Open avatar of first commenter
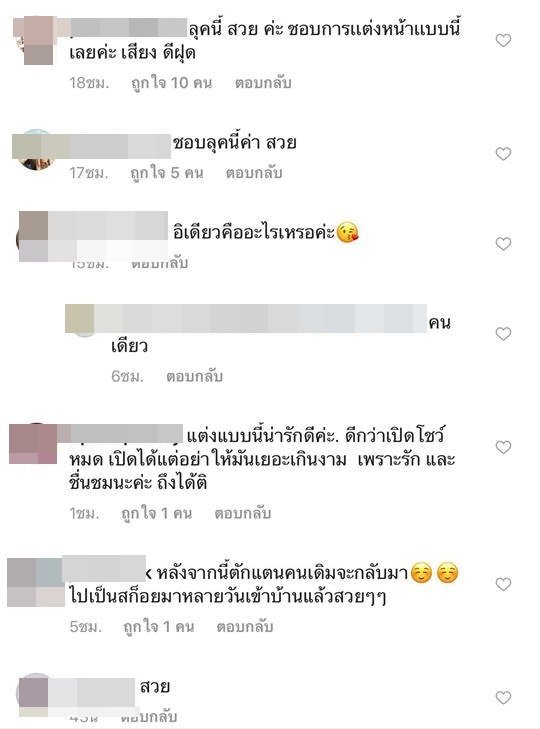 click(35, 40)
